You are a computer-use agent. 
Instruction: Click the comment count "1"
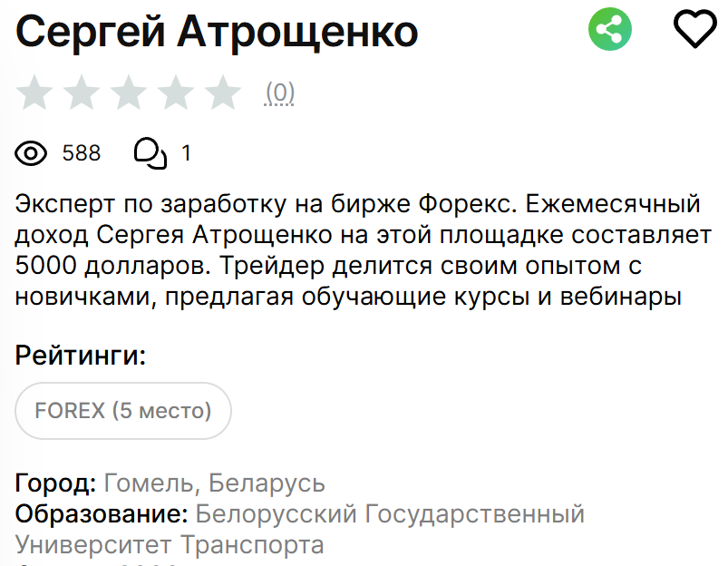(x=187, y=153)
